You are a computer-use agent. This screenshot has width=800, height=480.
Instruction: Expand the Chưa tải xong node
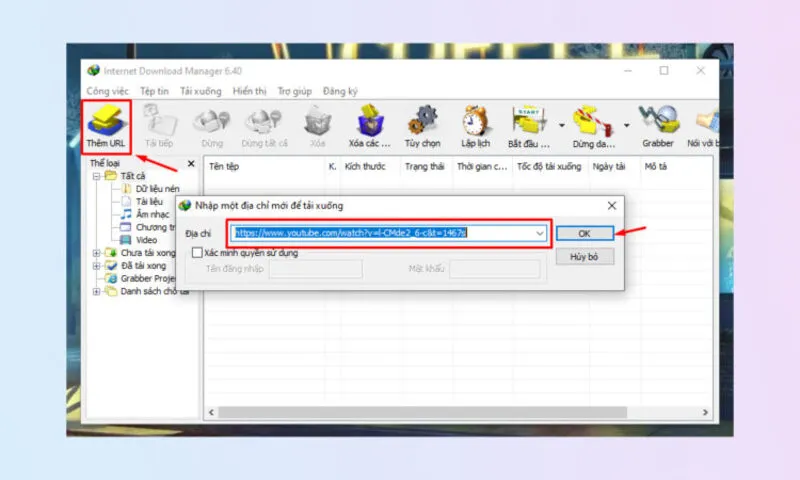point(96,252)
